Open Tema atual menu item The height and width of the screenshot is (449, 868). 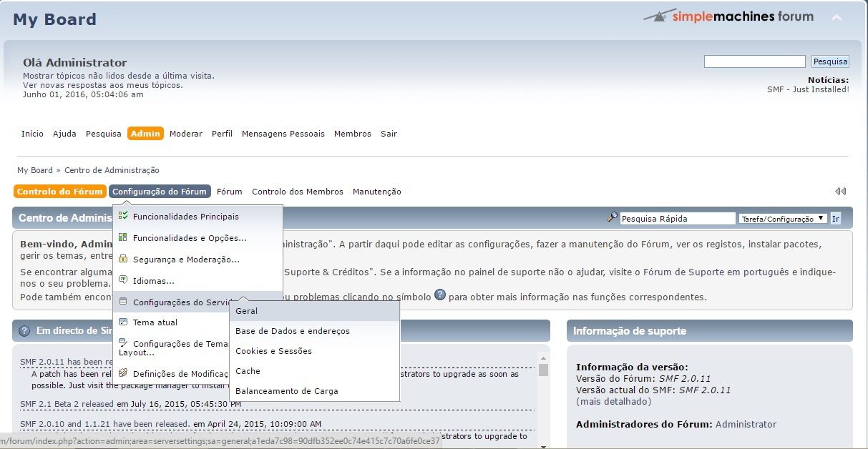(172, 322)
